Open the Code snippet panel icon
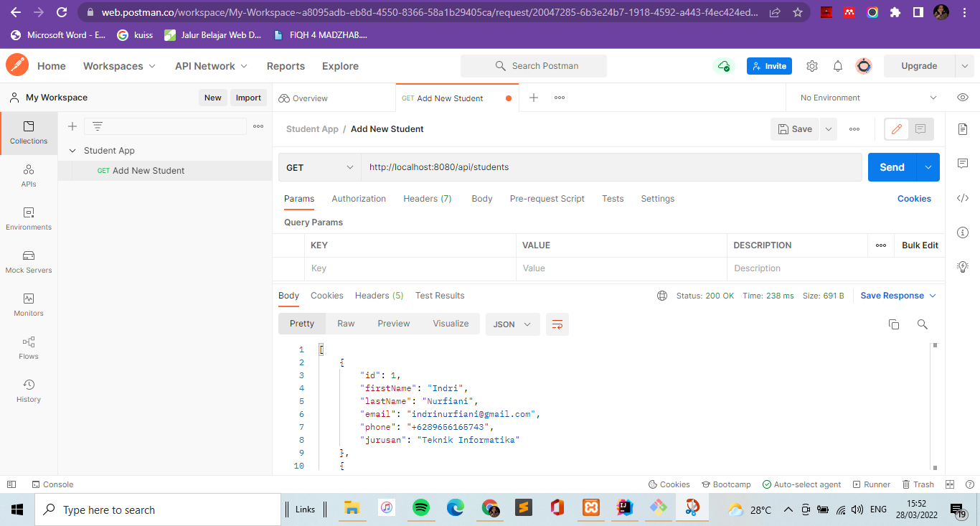980x526 pixels. pyautogui.click(x=963, y=198)
